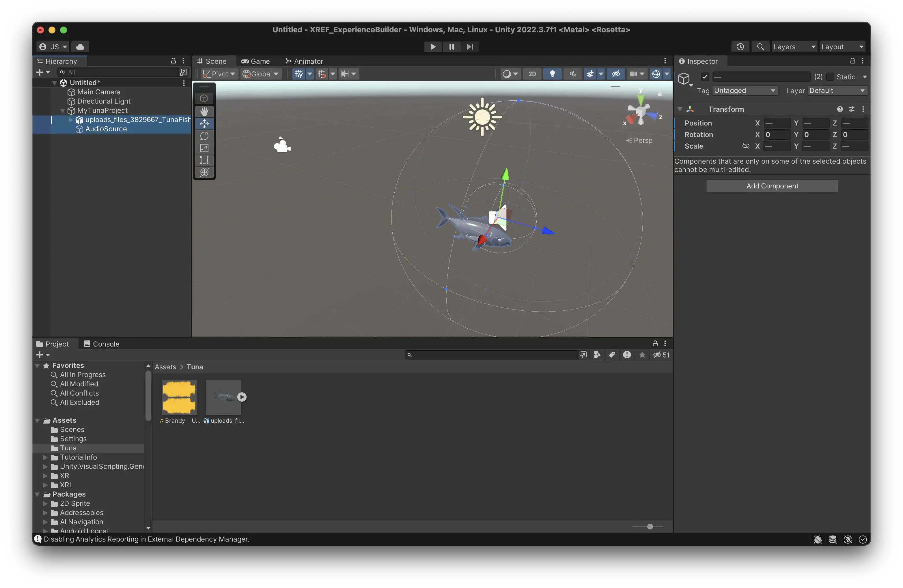Open the cloud services icon
Viewport: 903px width, 588px height.
tap(80, 47)
